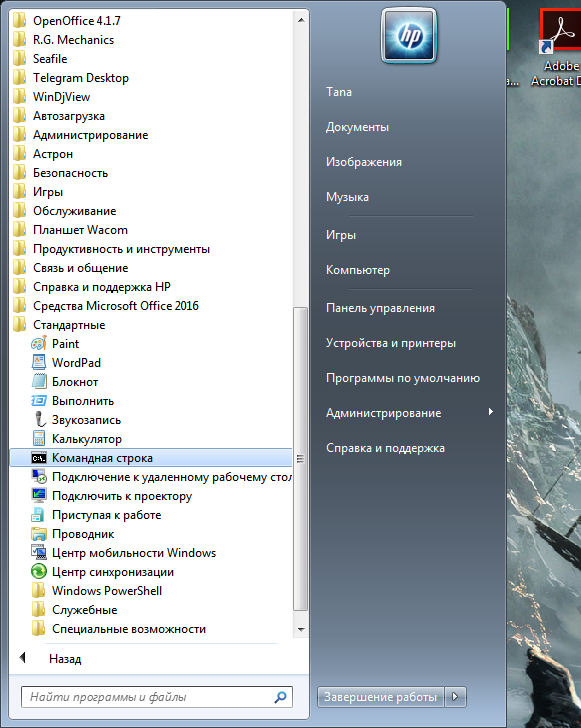Open Программы по умолчанию
The height and width of the screenshot is (728, 581).
[x=403, y=378]
